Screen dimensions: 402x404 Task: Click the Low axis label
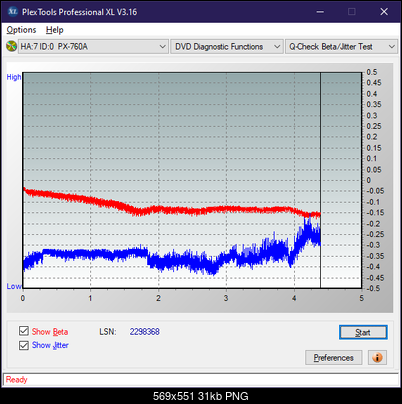[14, 286]
